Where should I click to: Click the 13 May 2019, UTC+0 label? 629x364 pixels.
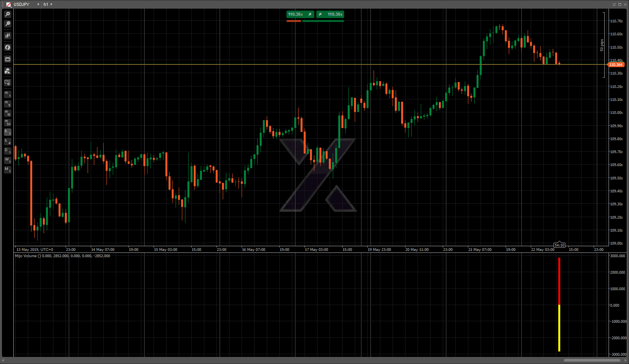coord(35,250)
